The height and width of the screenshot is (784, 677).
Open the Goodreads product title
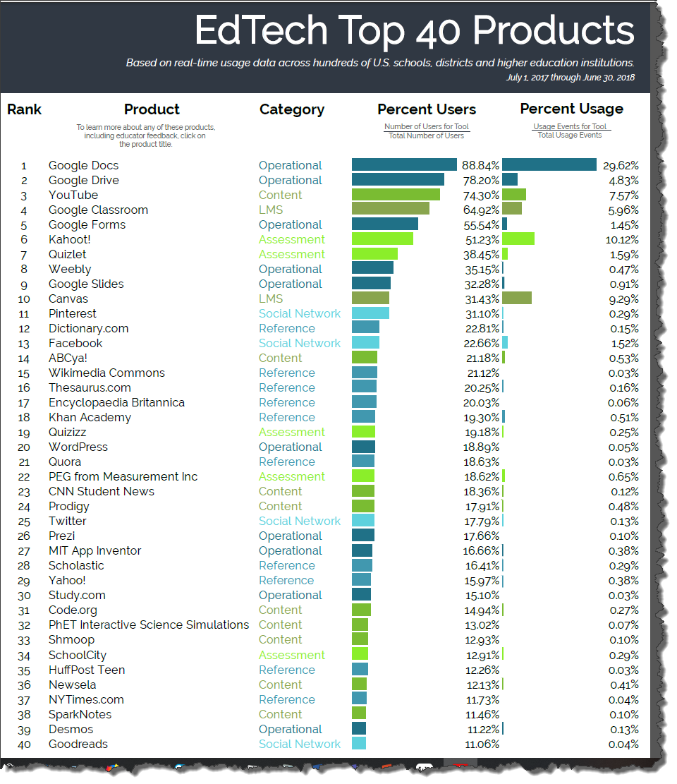[78, 744]
